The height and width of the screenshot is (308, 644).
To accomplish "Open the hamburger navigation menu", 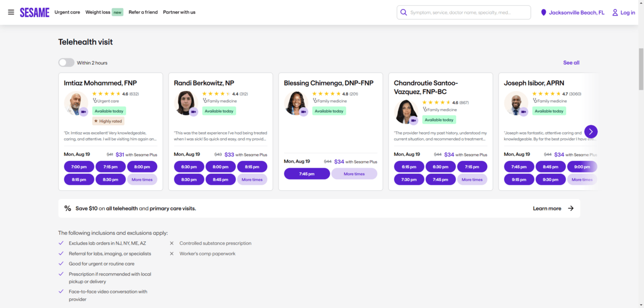I will 11,12.
